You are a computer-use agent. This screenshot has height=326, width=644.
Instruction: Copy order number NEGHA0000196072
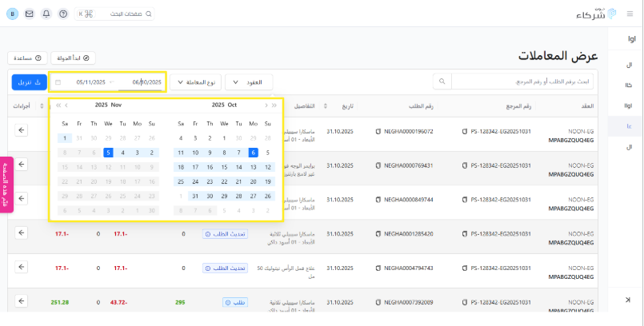point(378,131)
